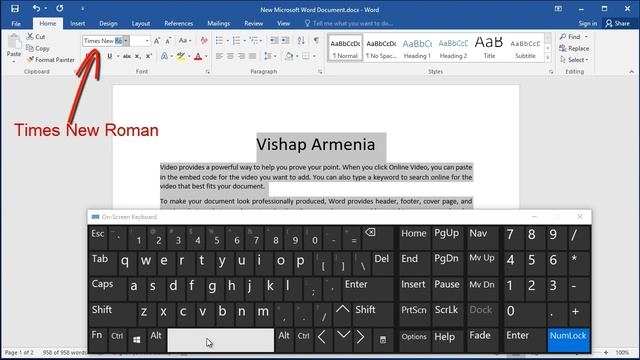Toggle Caps key on the On-Screen Keyboard
The image size is (640, 360).
(x=107, y=288)
